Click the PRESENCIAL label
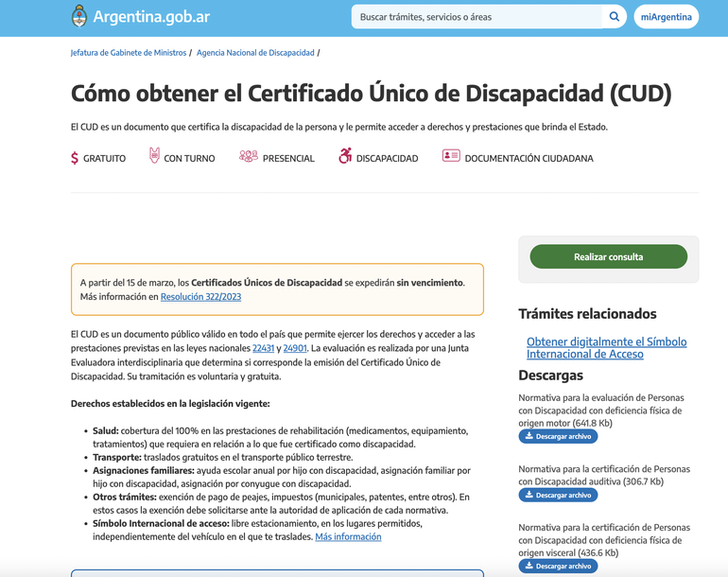 click(288, 158)
